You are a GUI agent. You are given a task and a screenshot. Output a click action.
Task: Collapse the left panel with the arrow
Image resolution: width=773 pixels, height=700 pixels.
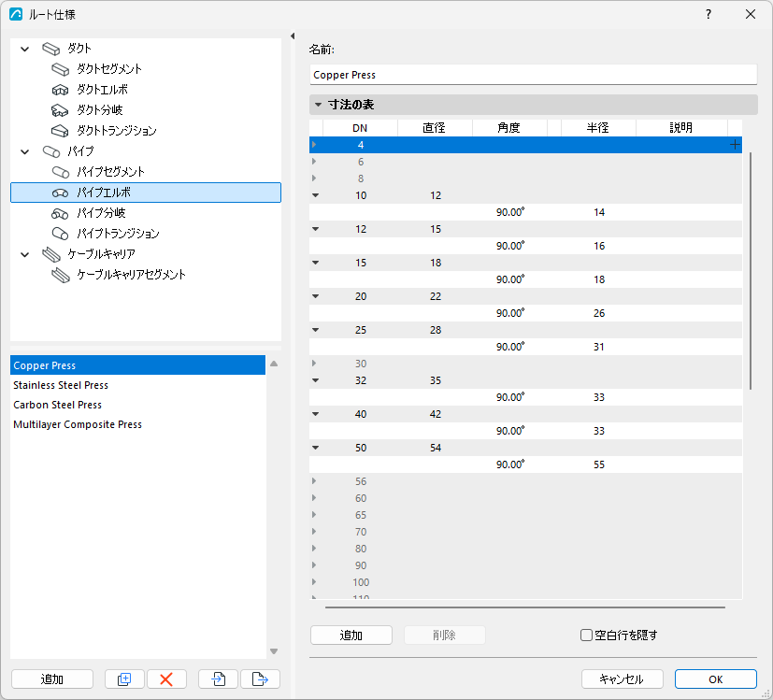[293, 36]
